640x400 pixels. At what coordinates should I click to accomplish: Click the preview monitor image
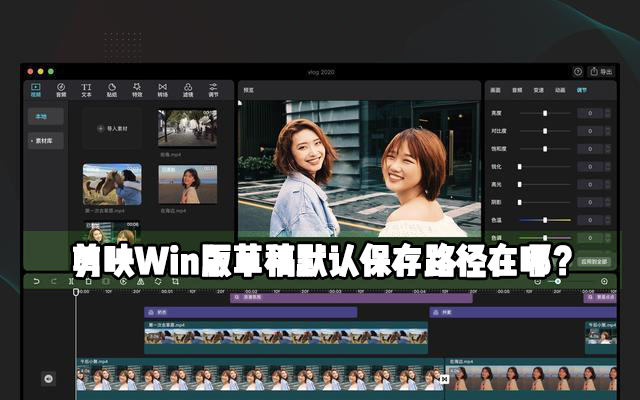click(359, 169)
